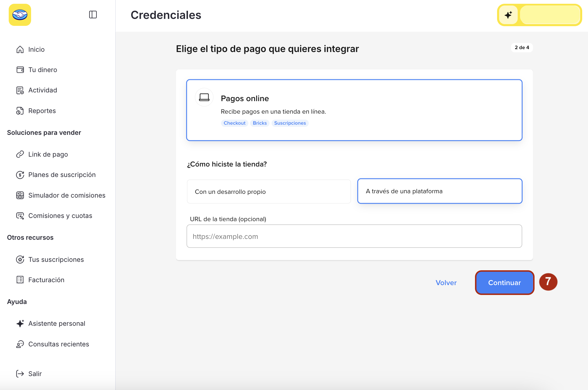The image size is (588, 390).
Task: Collapse the sidebar with the panel icon
Action: point(93,15)
